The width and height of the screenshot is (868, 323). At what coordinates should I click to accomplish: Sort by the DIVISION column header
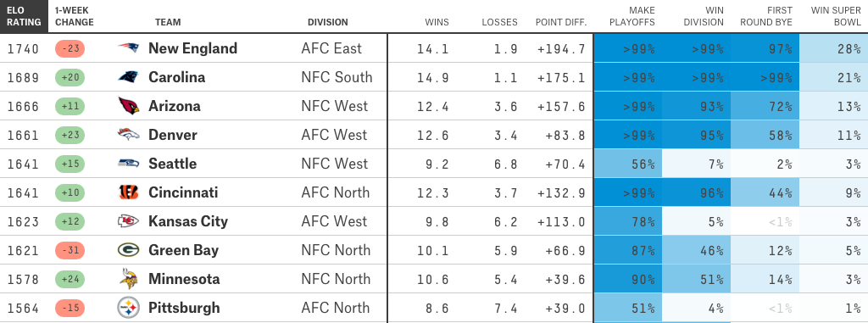(x=328, y=23)
